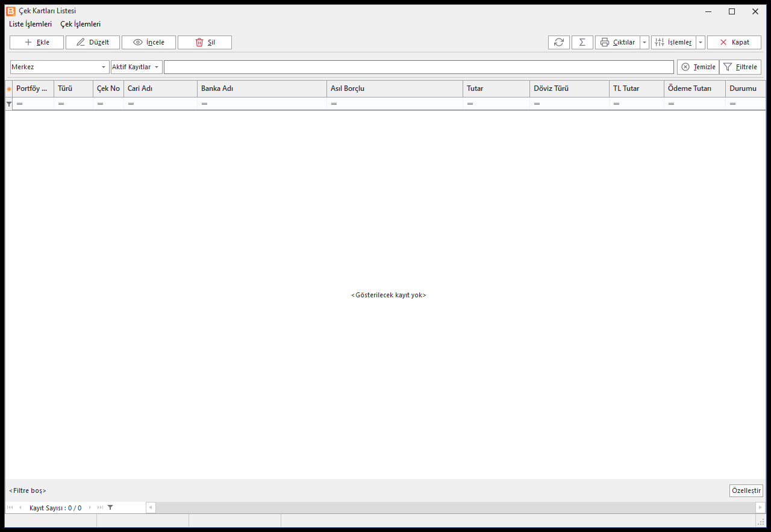Add a new check with Ekle
771x532 pixels.
pyautogui.click(x=37, y=42)
